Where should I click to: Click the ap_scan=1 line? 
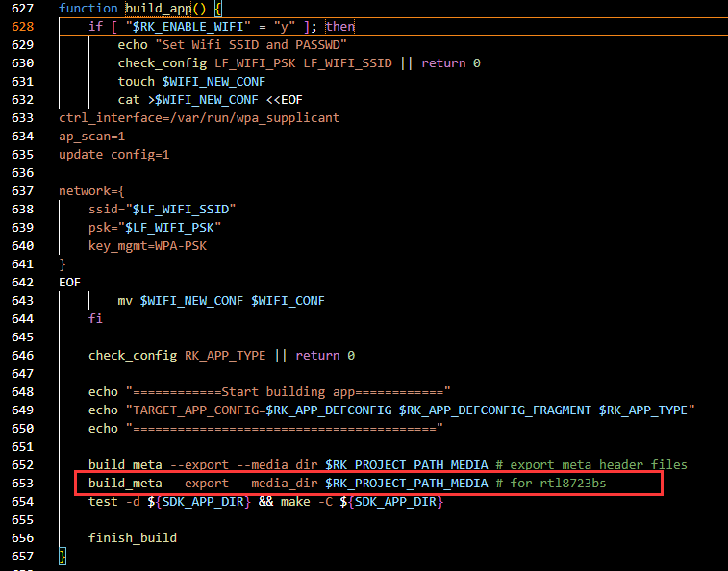pos(92,136)
